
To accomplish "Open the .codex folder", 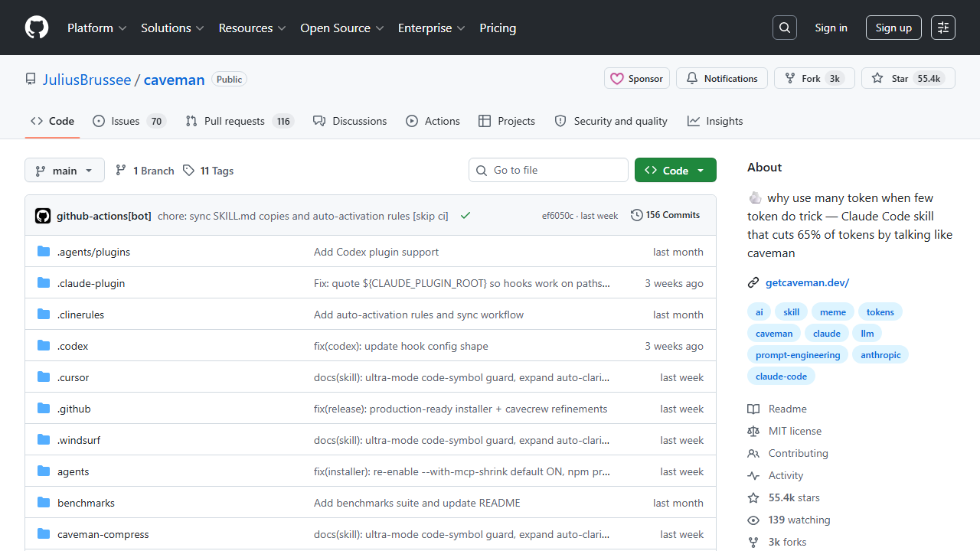I will tap(73, 346).
